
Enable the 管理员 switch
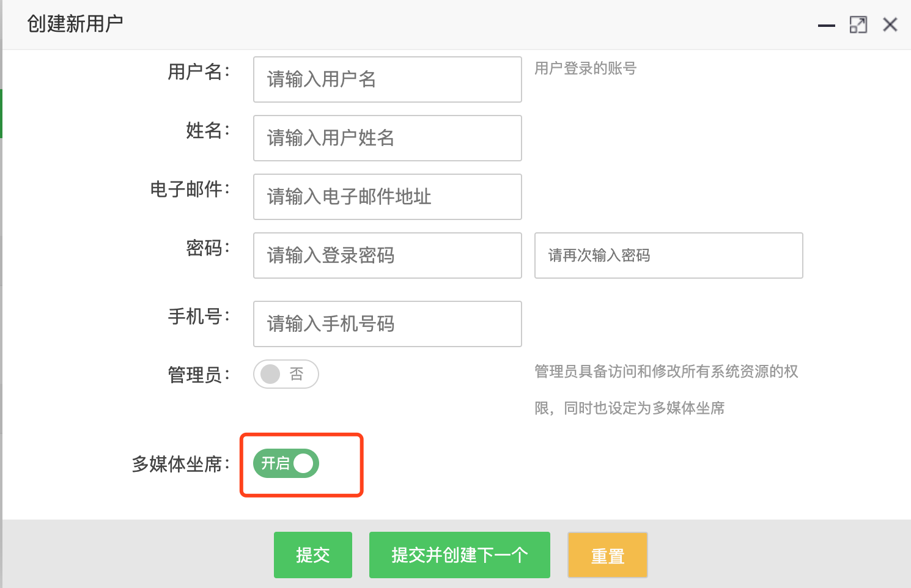coord(286,374)
